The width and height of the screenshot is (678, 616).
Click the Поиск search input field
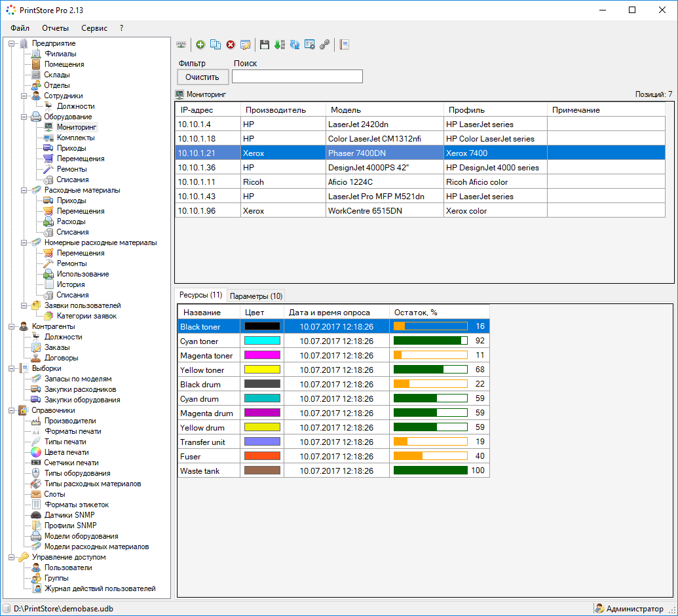[x=297, y=77]
